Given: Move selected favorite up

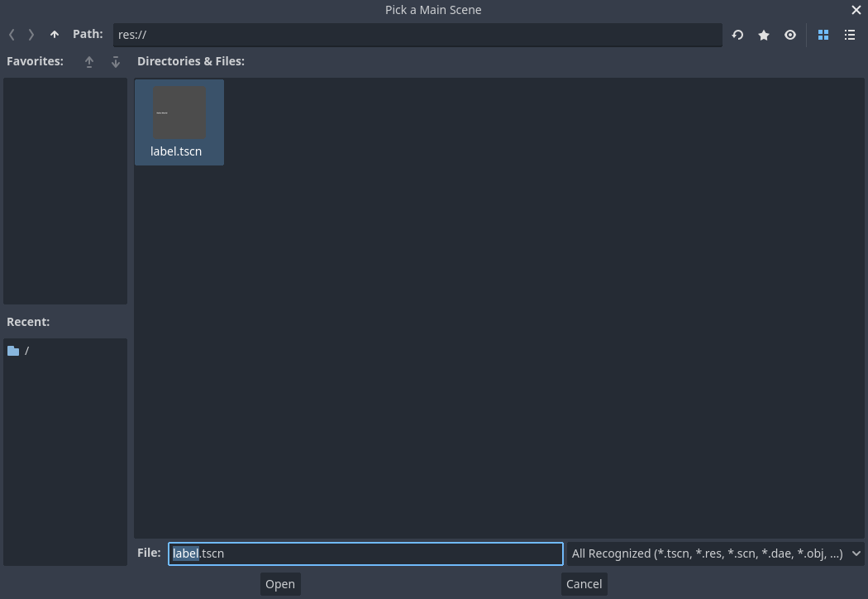Looking at the screenshot, I should pyautogui.click(x=88, y=61).
